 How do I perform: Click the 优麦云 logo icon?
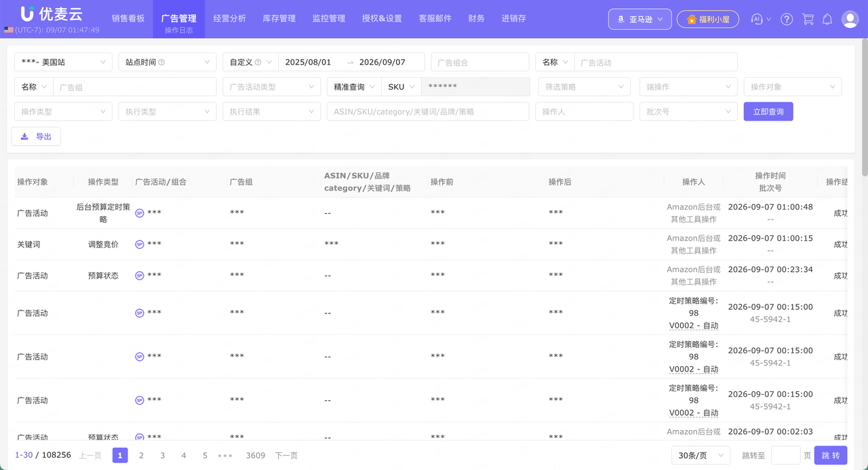click(27, 14)
